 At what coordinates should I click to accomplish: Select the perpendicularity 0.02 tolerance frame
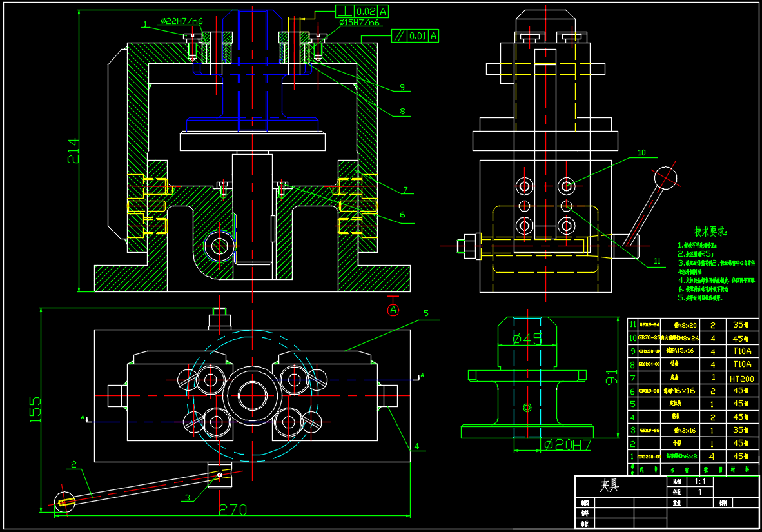pos(362,12)
